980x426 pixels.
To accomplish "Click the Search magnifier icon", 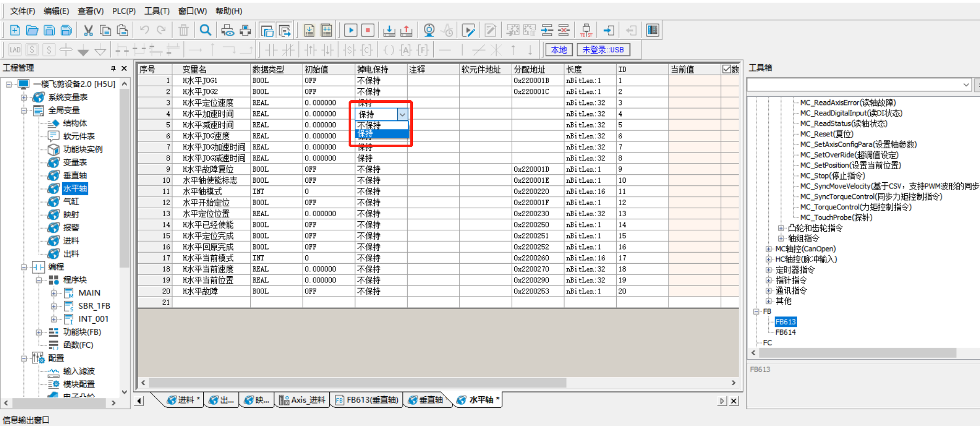I will pyautogui.click(x=205, y=30).
